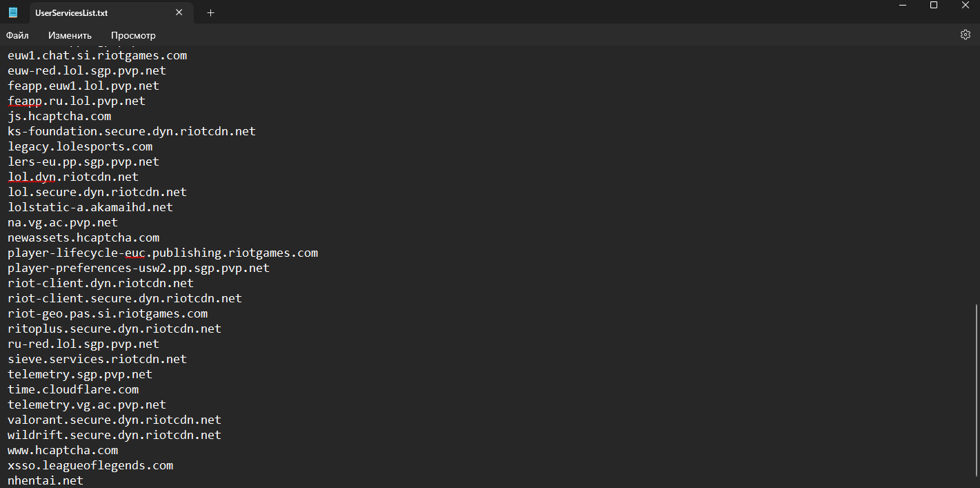Click line xsso.leagueoflegends.com
The height and width of the screenshot is (488, 980).
90,465
